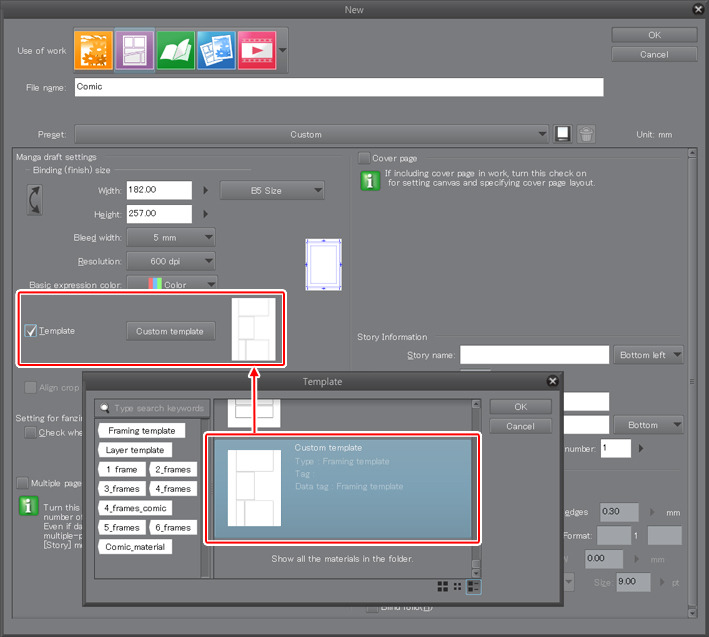
Task: Click OK in the Template dialog
Action: pyautogui.click(x=520, y=406)
